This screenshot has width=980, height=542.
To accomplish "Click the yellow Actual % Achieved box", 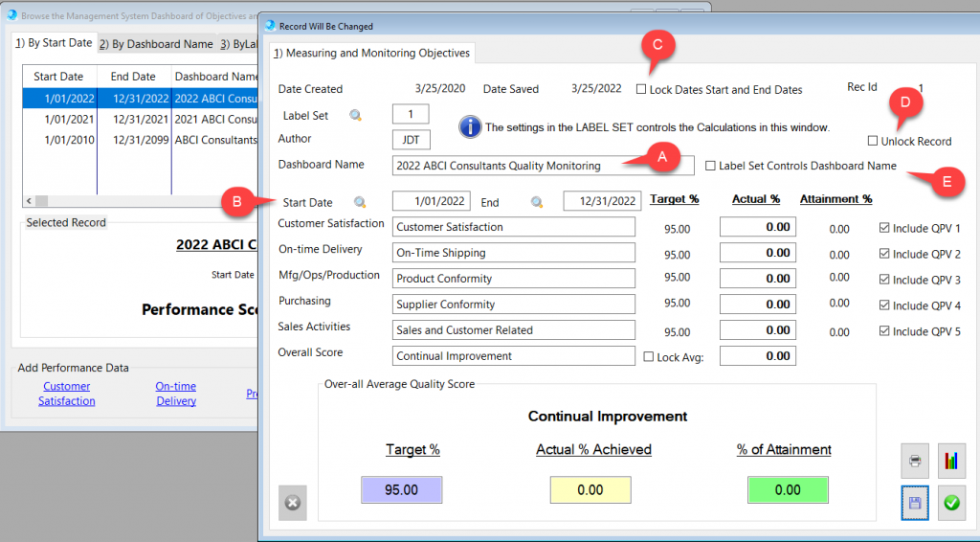I will (590, 489).
